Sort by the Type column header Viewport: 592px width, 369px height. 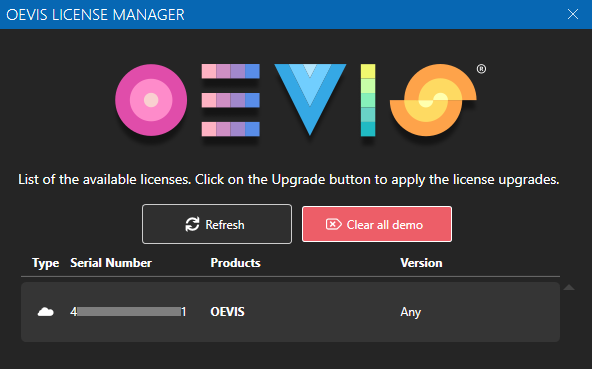(x=45, y=263)
